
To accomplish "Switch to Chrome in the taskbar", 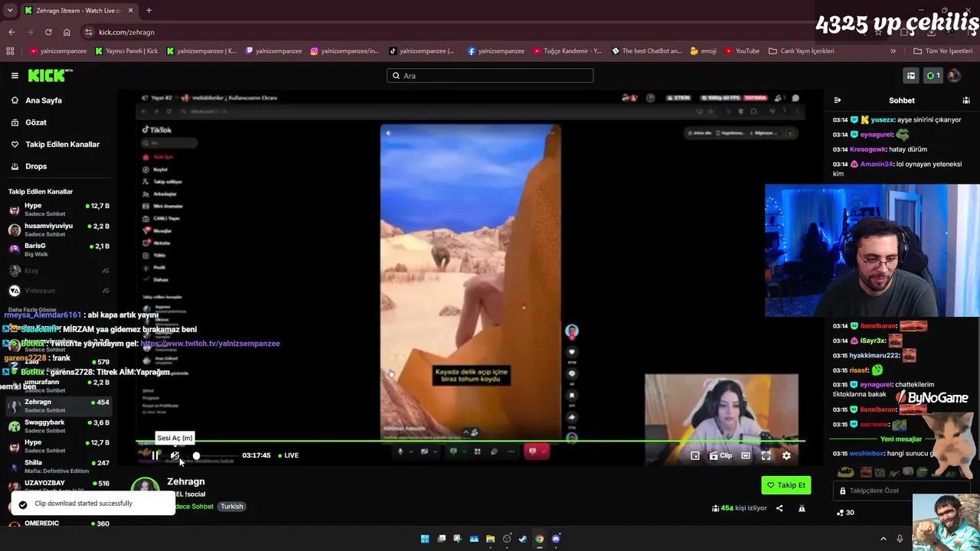I will pos(539,539).
